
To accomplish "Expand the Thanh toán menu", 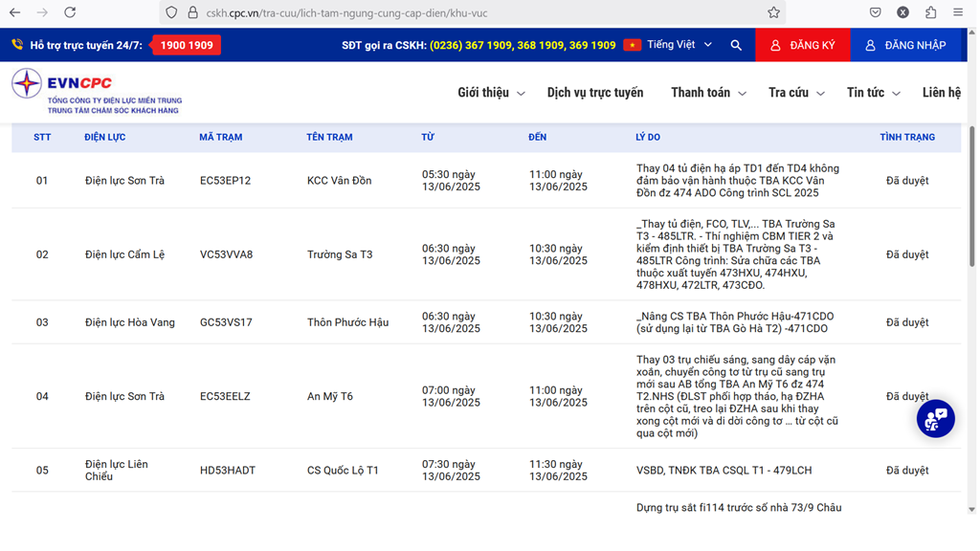I will click(x=709, y=93).
